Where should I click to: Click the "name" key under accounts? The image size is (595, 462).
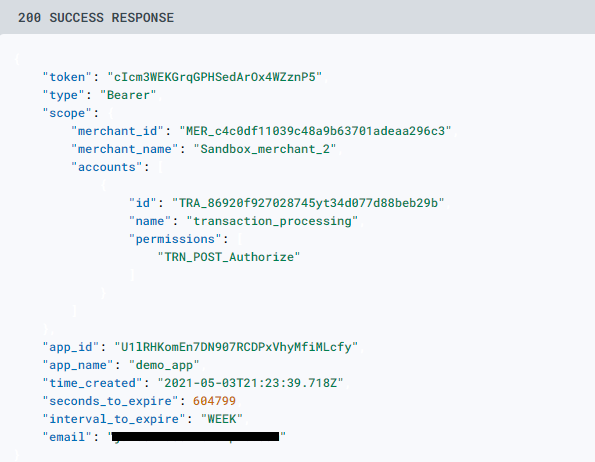coord(150,221)
